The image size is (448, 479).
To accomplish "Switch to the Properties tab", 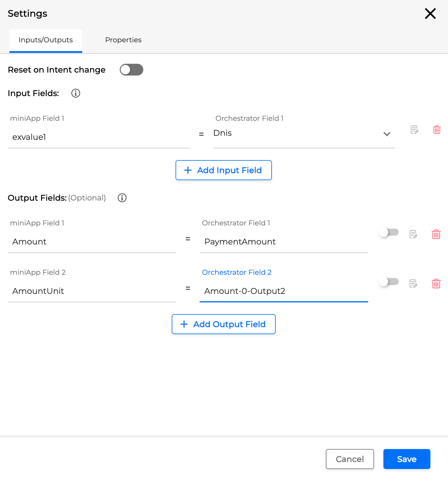I will click(x=123, y=40).
